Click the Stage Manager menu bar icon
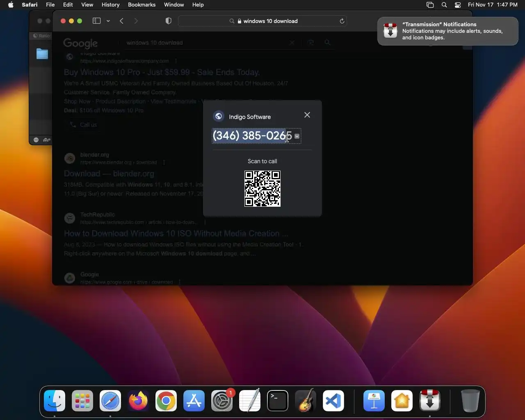 pos(430,5)
